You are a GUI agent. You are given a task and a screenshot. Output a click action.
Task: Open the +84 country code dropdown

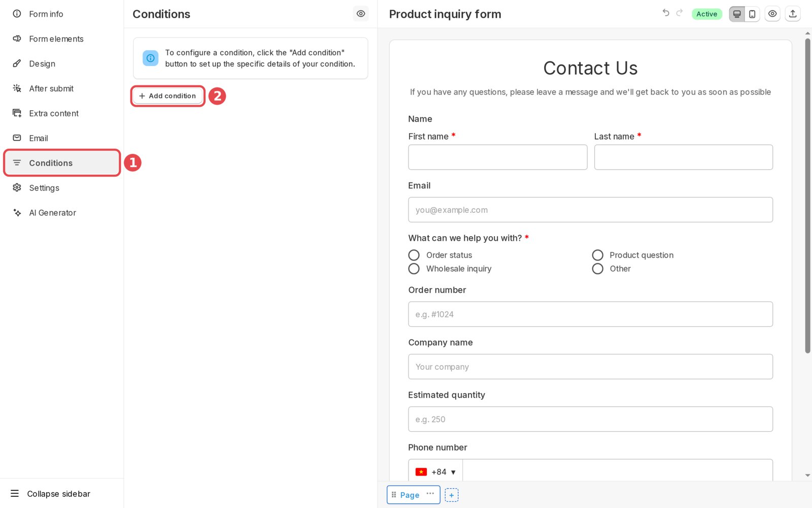click(435, 472)
